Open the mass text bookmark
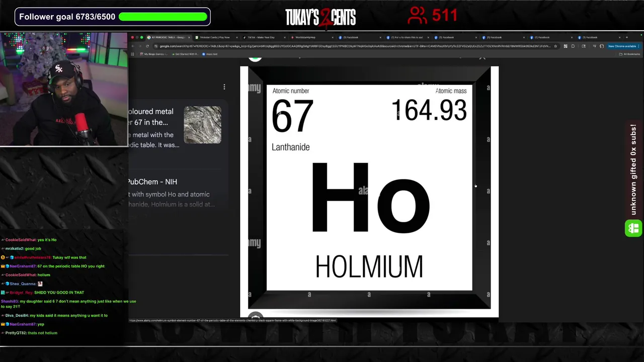Image resolution: width=644 pixels, height=362 pixels. tap(210, 54)
